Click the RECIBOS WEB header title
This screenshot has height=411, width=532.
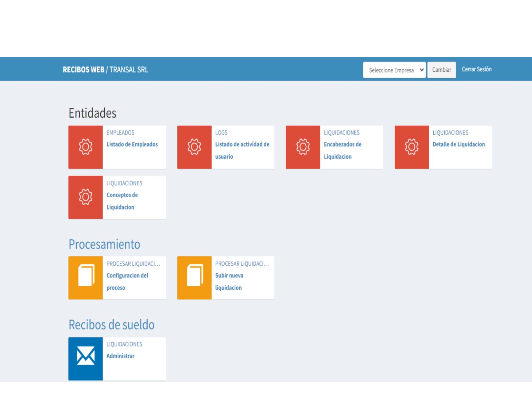pos(84,69)
